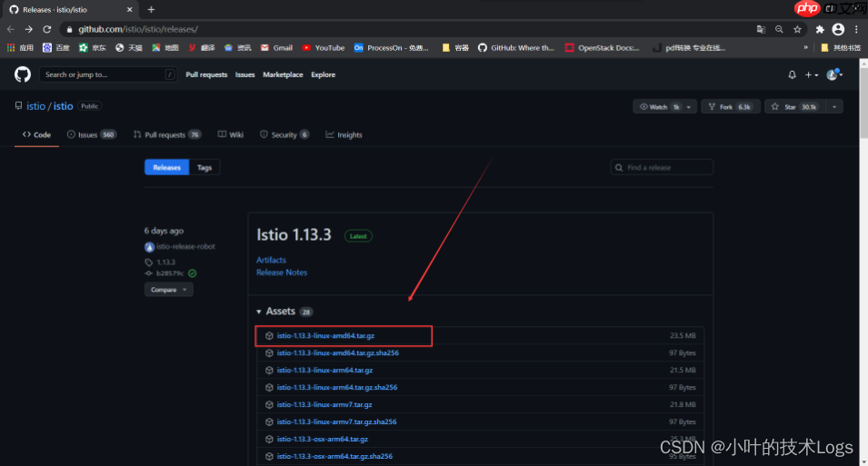Bookmark this page with the star icon
868x466 pixels.
point(797,29)
